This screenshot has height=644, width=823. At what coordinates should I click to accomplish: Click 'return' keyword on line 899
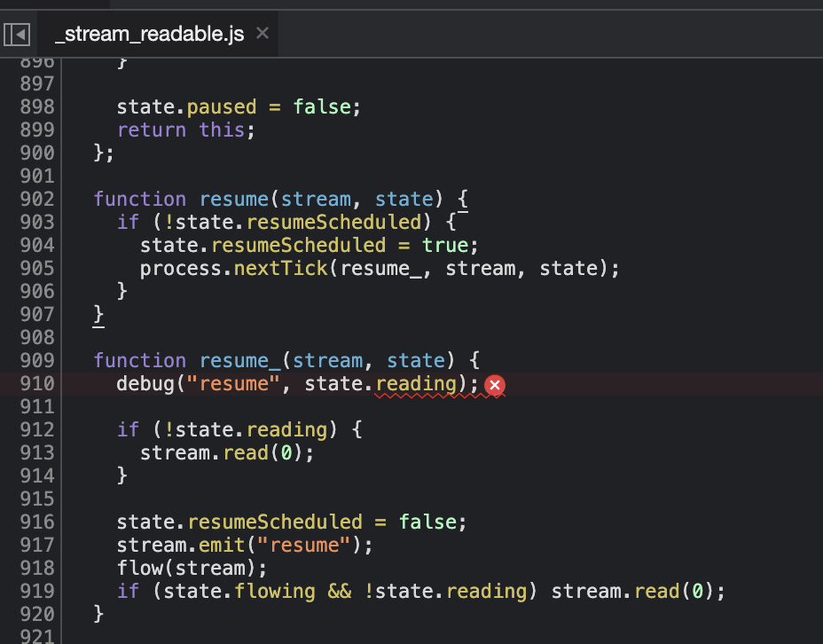(152, 130)
